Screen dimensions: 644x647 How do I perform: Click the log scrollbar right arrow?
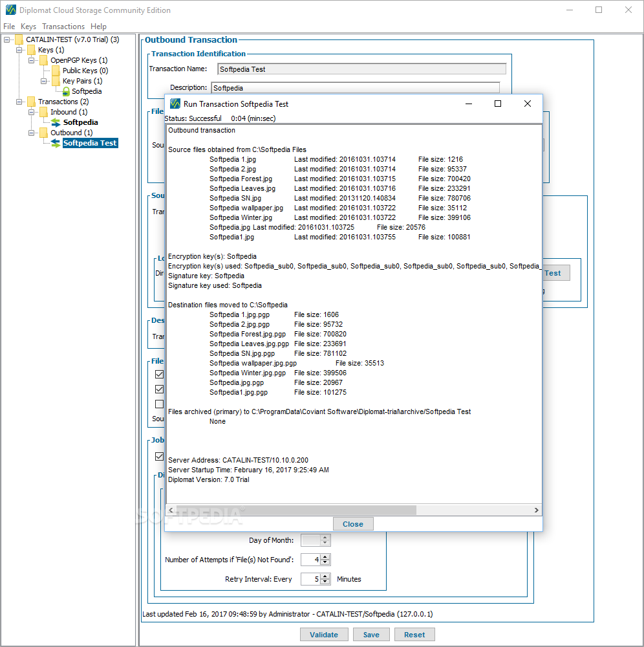(x=536, y=510)
